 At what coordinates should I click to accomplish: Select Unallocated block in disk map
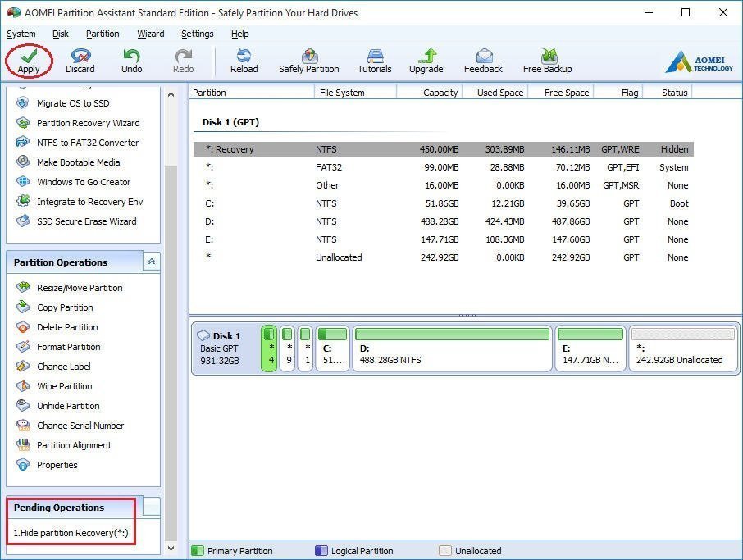pos(683,348)
